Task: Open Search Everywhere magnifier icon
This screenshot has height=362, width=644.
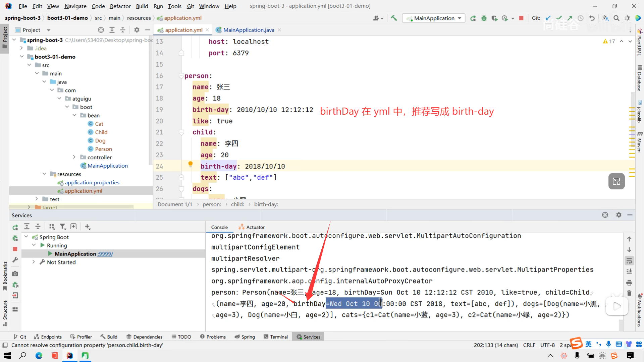Action: coord(616,18)
